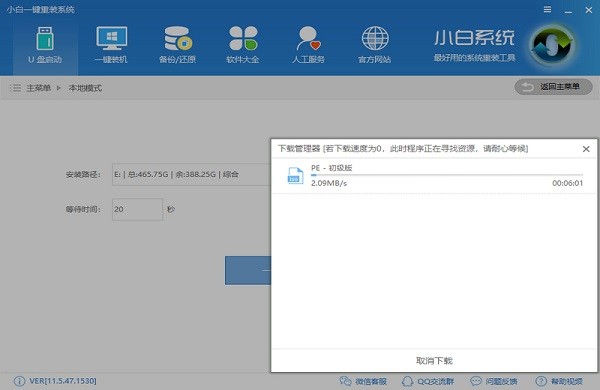Image resolution: width=600 pixels, height=390 pixels.
Task: Click the 等待时间 input field
Action: pos(137,209)
